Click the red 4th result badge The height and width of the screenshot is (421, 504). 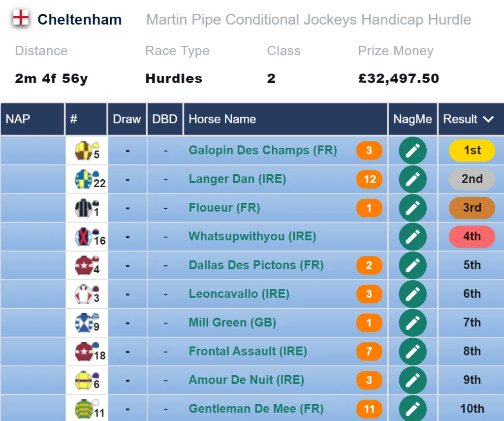[x=472, y=236]
